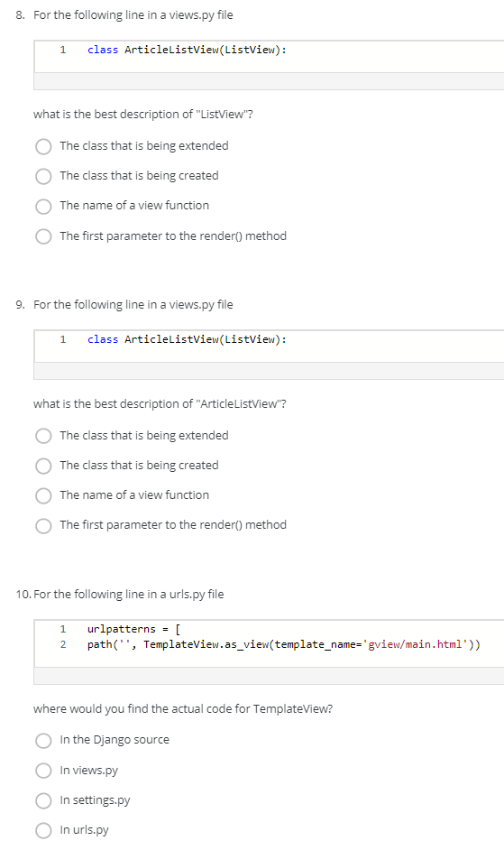Pick 'The first parameter to the render() method' in question 8

point(43,236)
